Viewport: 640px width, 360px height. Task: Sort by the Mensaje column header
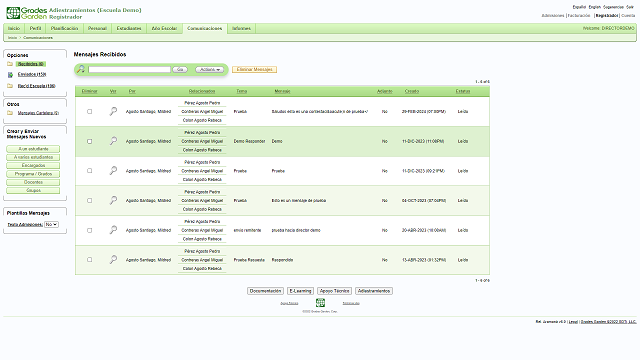[x=282, y=91]
